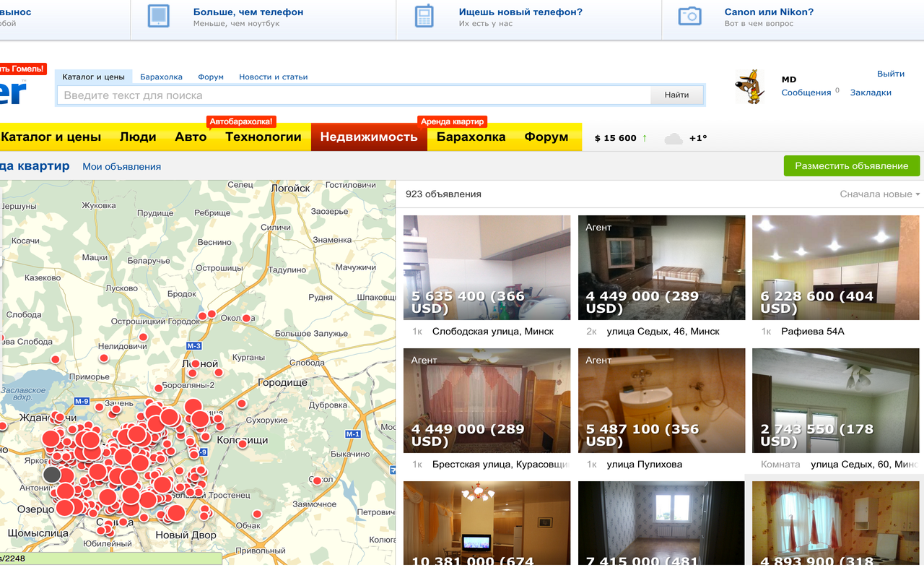This screenshot has height=578, width=924.
Task: Open the Брестская улица listing photo
Action: pyautogui.click(x=487, y=400)
